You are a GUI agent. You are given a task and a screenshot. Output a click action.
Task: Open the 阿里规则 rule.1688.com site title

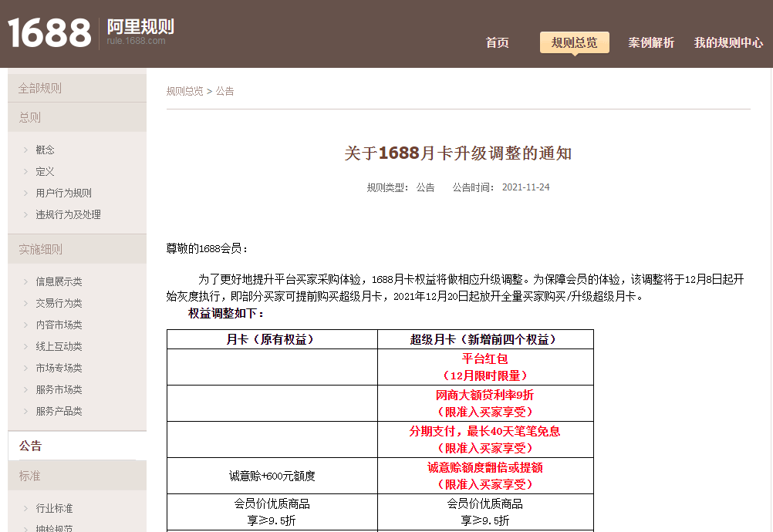pyautogui.click(x=140, y=32)
